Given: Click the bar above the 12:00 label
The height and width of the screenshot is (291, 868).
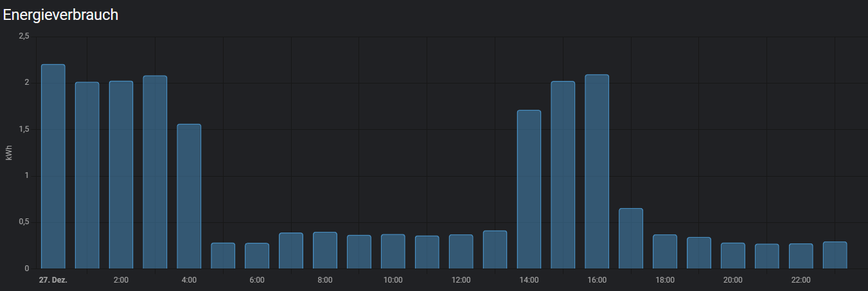Looking at the screenshot, I should [x=461, y=252].
